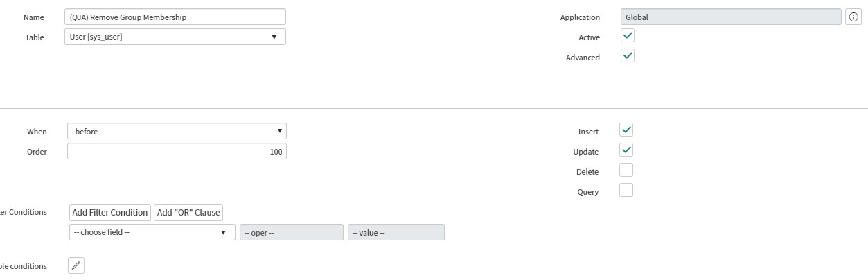Toggle the Advanced checkbox
The height and width of the screenshot is (280, 868).
click(628, 56)
